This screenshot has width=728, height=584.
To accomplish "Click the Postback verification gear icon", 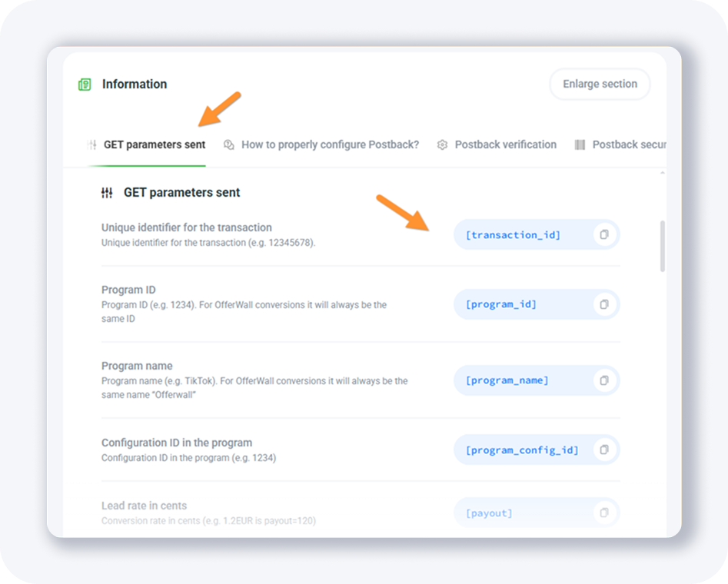I will click(442, 144).
